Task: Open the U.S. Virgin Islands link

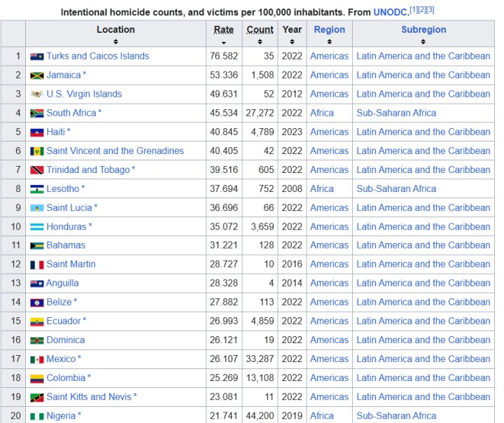Action: 84,94
